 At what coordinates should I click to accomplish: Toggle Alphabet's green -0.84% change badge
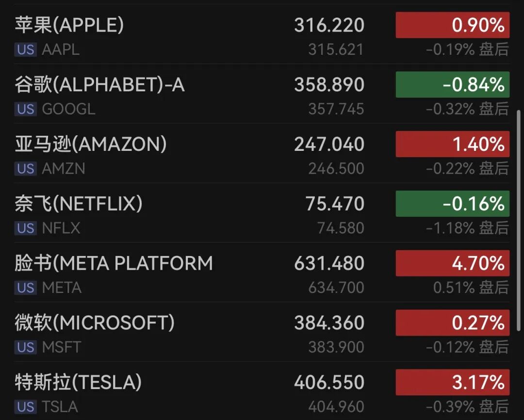point(453,84)
